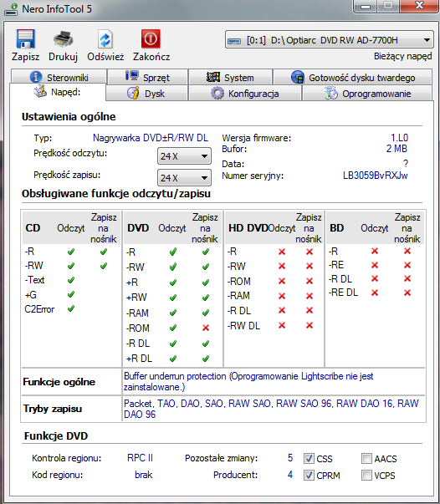Click the gear icon on Konfiguracja tab
The image size is (440, 504).
click(x=217, y=94)
